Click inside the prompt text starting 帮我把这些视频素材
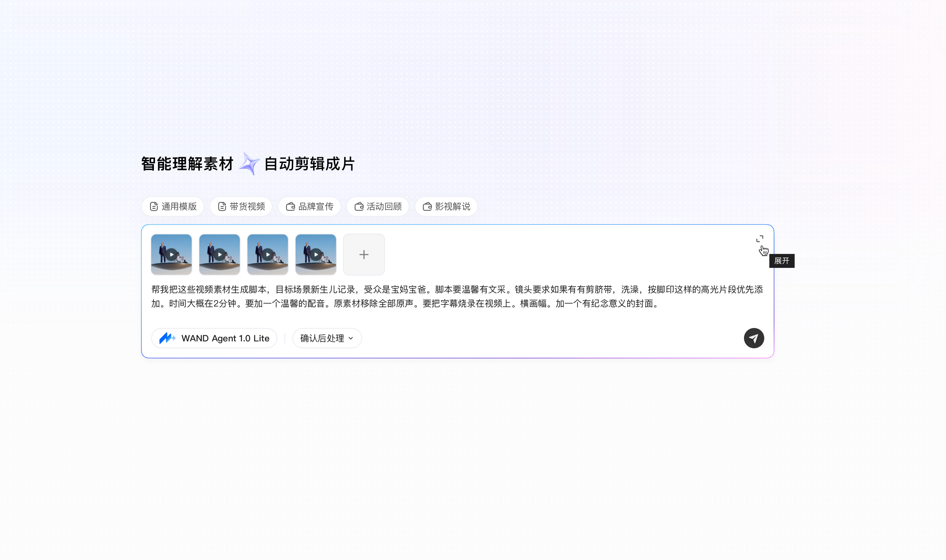Screen dimensions: 946x560 (457, 296)
